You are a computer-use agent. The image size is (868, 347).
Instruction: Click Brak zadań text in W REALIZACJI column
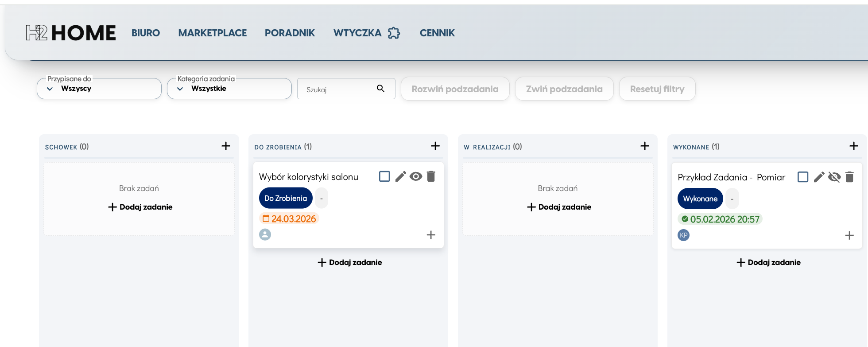click(x=558, y=188)
